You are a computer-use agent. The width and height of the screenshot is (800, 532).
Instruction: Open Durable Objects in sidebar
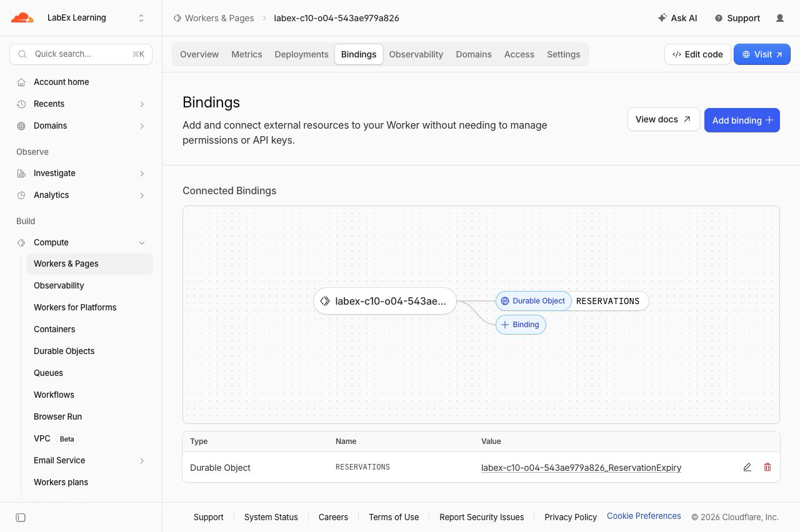89,351
